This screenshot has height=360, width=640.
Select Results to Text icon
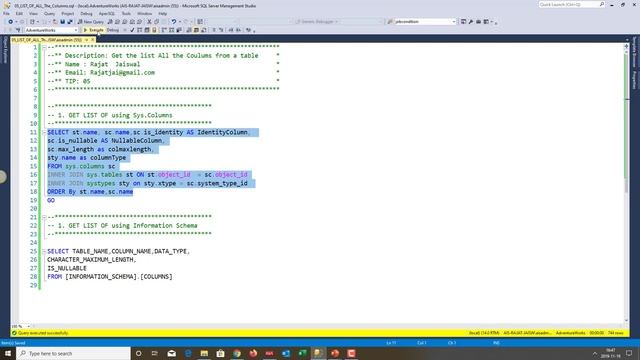[189, 30]
